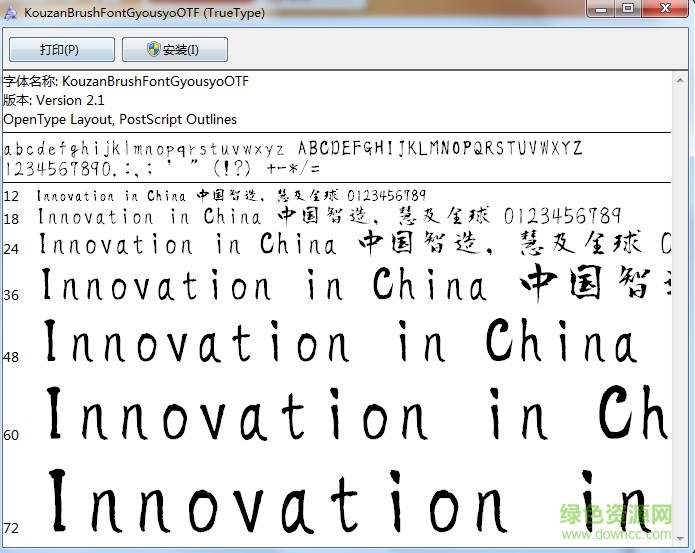Maximize the font viewer window

tap(628, 8)
